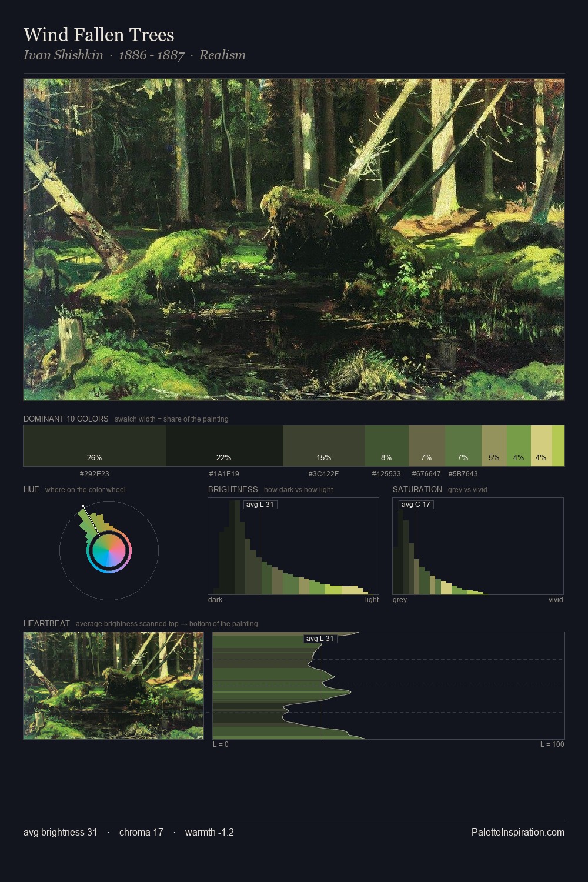This screenshot has width=588, height=882.
Task: Click hex code '#676647' label
Action: click(426, 473)
